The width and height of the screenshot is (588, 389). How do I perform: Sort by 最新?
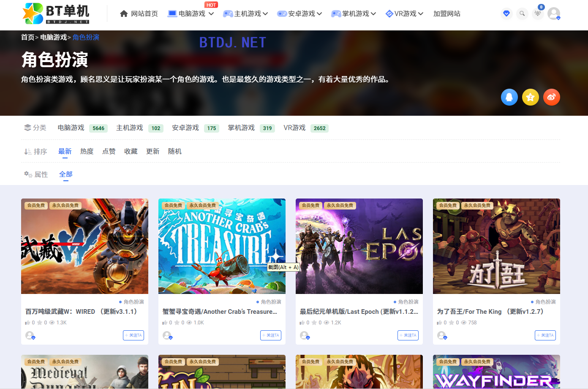(x=65, y=151)
